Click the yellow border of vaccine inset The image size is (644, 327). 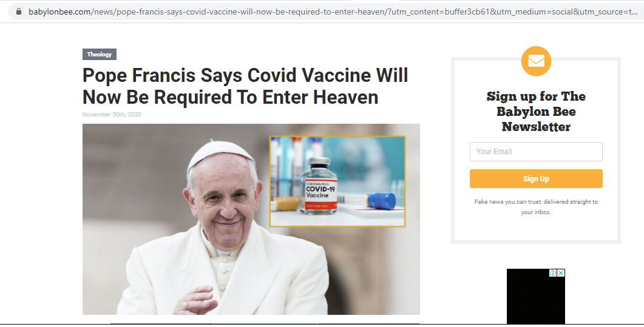pyautogui.click(x=337, y=137)
